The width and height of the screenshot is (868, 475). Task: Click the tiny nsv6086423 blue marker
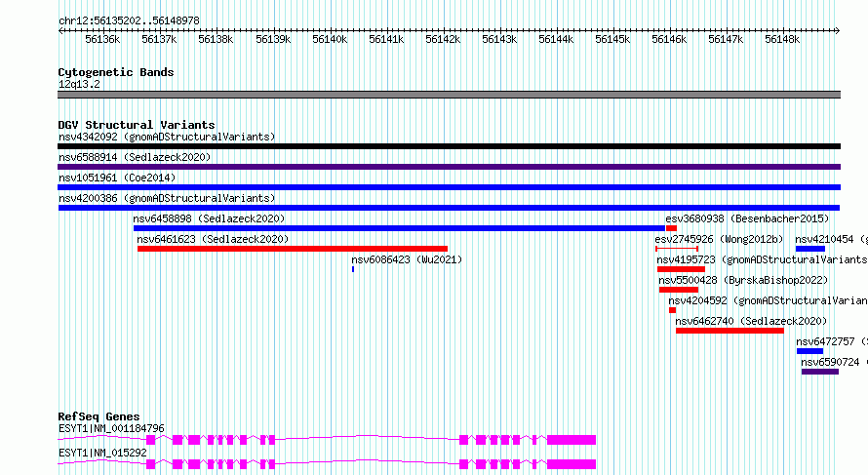click(x=353, y=269)
